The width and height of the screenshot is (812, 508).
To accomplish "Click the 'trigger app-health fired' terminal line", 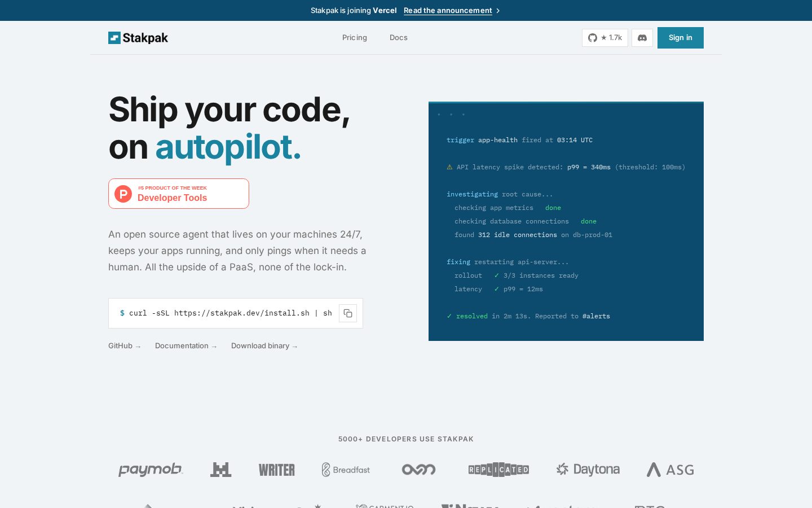I will (519, 140).
